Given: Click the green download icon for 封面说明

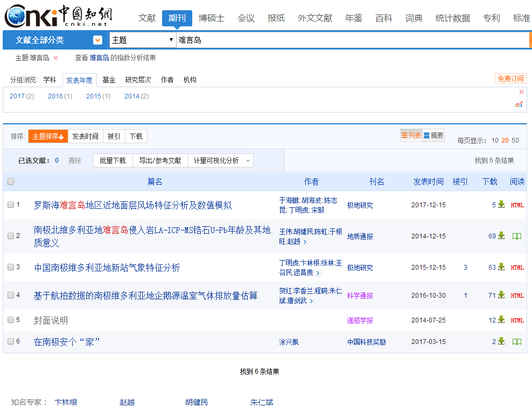Looking at the screenshot, I should pyautogui.click(x=501, y=320).
